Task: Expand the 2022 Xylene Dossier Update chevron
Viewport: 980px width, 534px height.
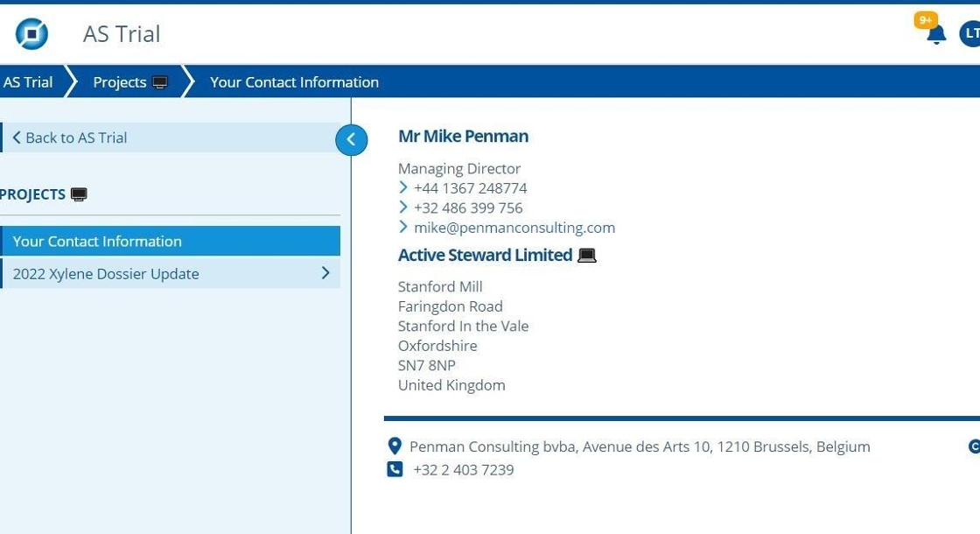Action: 325,273
